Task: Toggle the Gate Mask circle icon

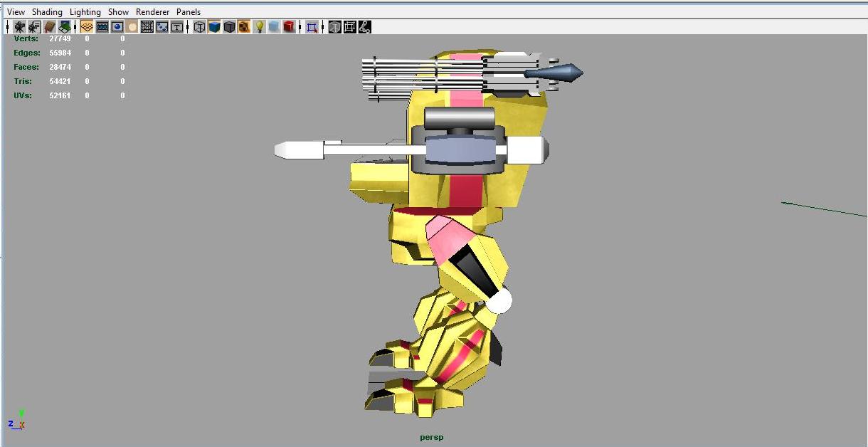Action: tap(132, 27)
